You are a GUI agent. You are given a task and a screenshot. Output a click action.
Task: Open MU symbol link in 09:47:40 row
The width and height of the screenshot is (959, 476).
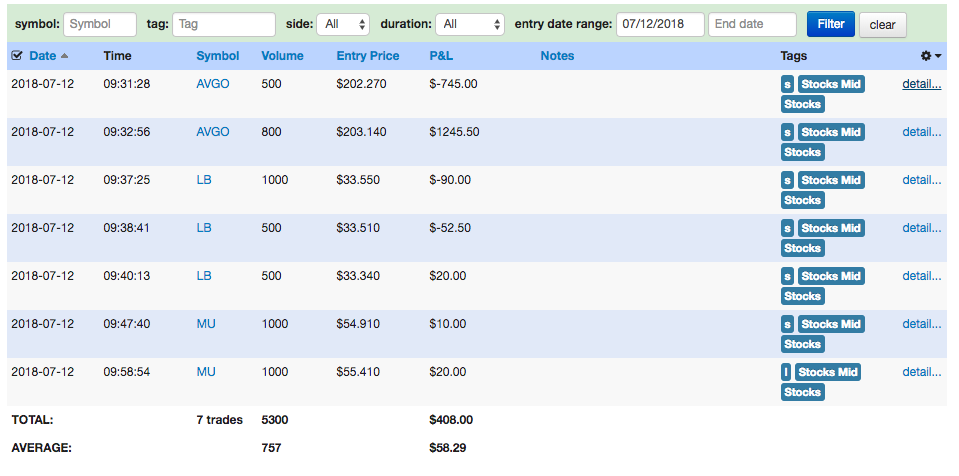click(206, 324)
